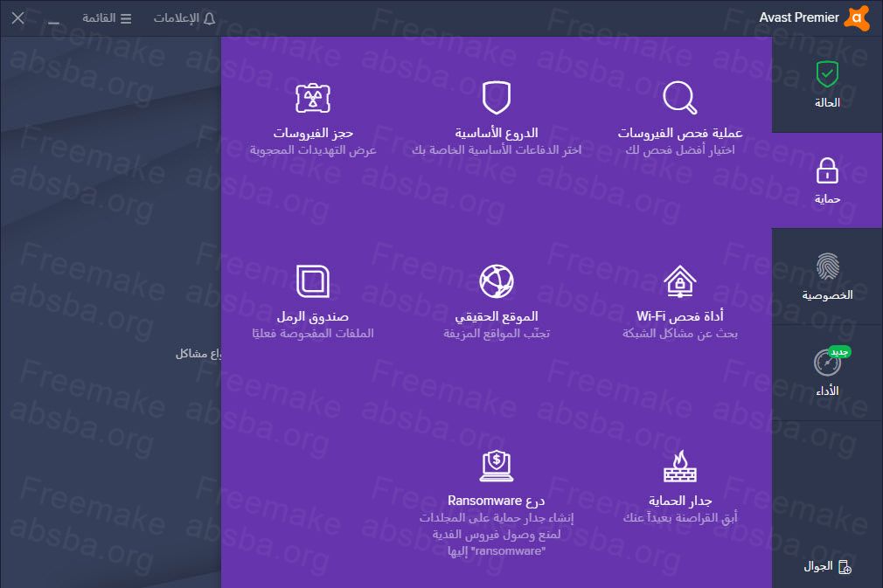Open the virus scan magnifier icon
This screenshot has width=883, height=588.
point(679,97)
